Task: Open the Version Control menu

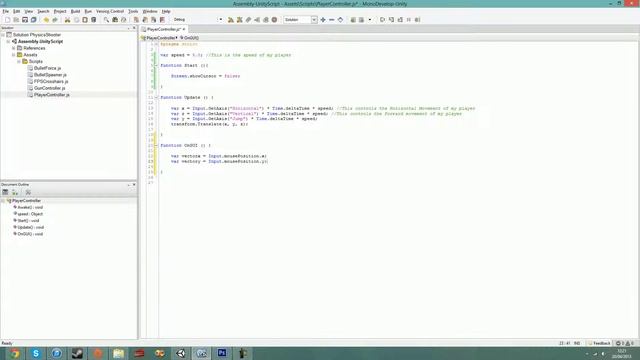Action: tap(110, 11)
